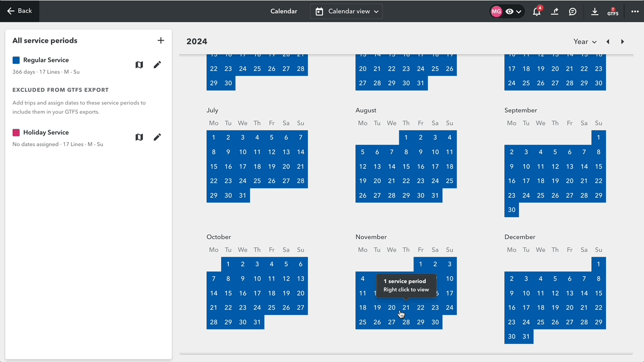Add a new service period with plus button

161,40
